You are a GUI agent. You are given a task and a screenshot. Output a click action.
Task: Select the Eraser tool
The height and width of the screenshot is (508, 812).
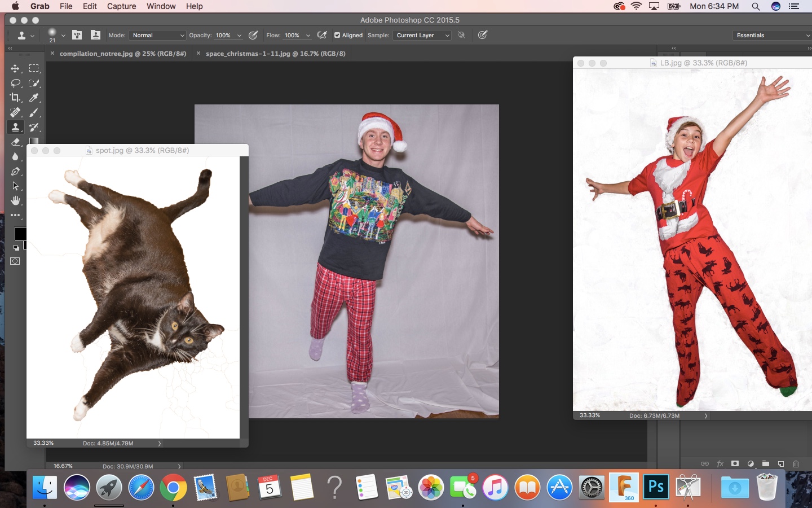(x=15, y=142)
